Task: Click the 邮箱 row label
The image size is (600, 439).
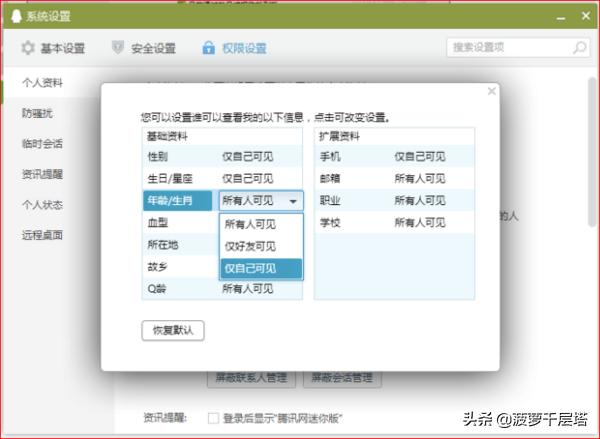Action: (x=330, y=179)
